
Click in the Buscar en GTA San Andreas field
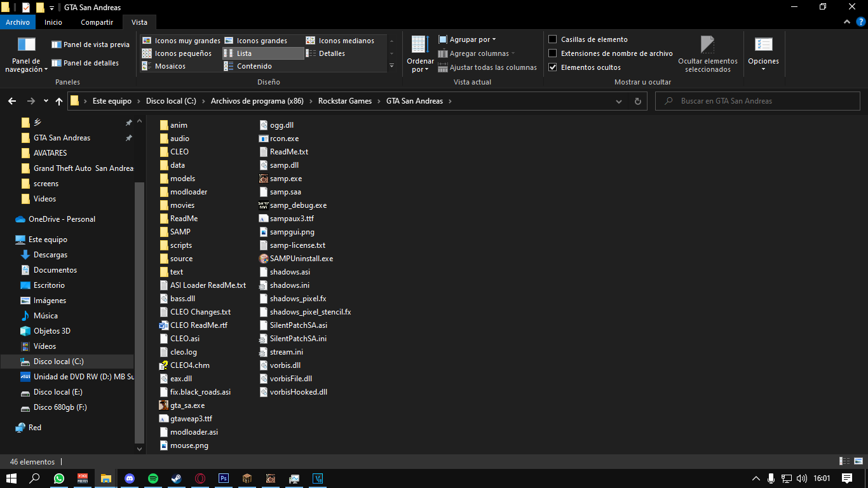757,101
